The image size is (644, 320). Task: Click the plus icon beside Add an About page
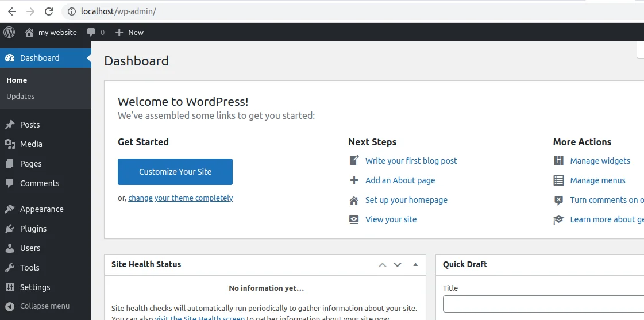pyautogui.click(x=354, y=180)
